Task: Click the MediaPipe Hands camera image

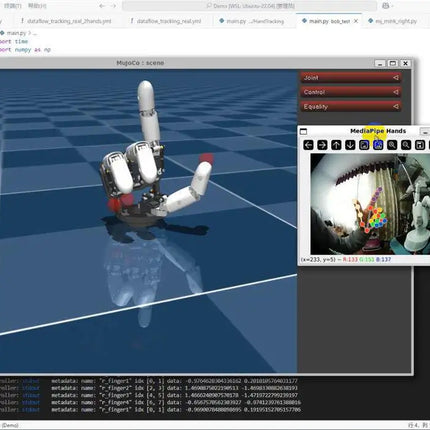Action: [370, 204]
